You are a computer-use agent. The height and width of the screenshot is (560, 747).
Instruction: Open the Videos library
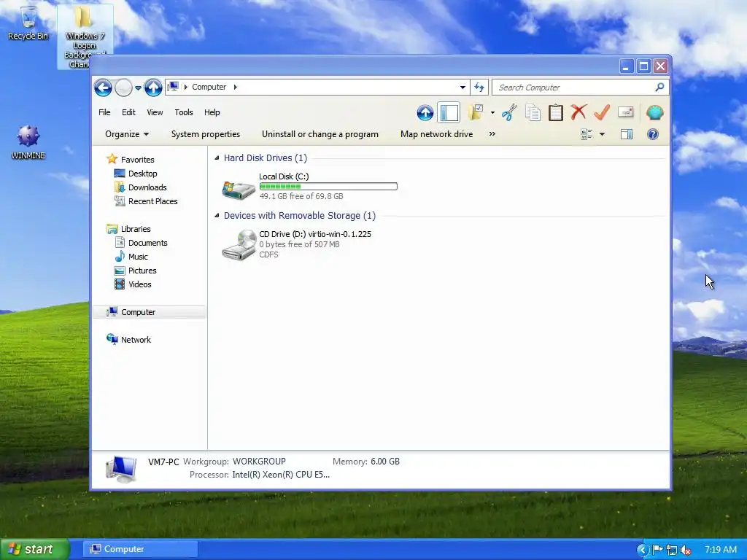point(139,284)
